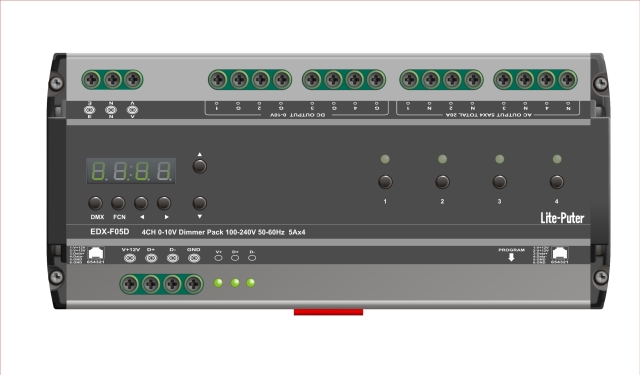The width and height of the screenshot is (640, 375).
Task: Click the channel 1 indicator LED
Action: [x=385, y=159]
